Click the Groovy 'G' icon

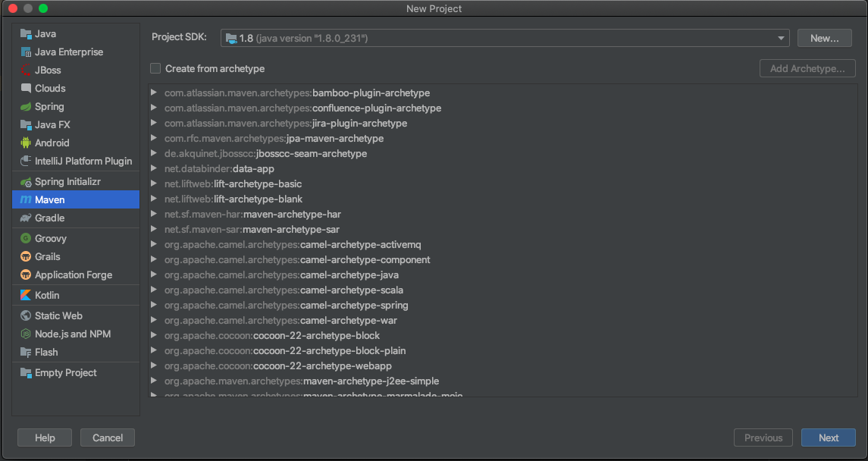[26, 239]
